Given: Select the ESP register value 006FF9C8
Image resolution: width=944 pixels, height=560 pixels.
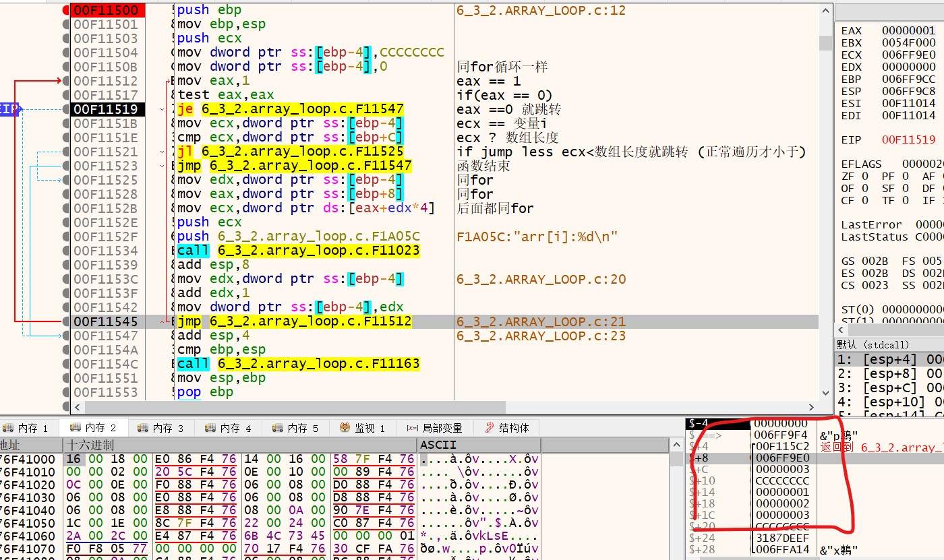Looking at the screenshot, I should tap(909, 91).
